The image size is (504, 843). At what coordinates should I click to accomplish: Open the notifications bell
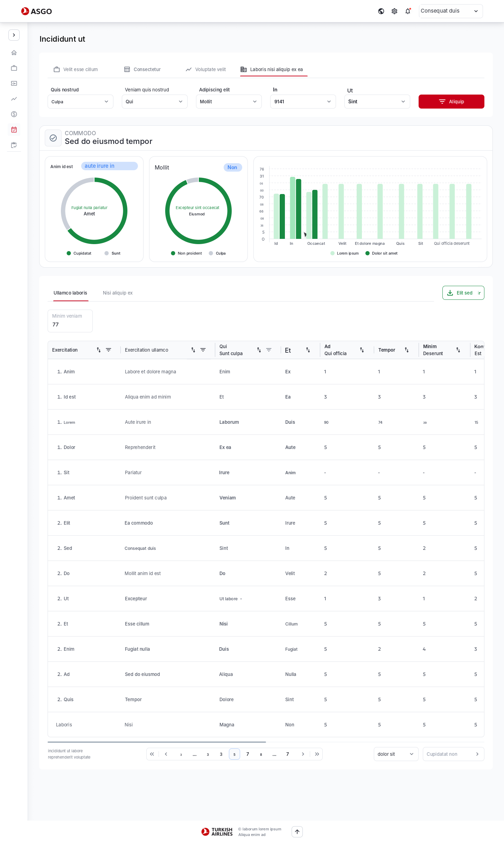click(x=408, y=11)
